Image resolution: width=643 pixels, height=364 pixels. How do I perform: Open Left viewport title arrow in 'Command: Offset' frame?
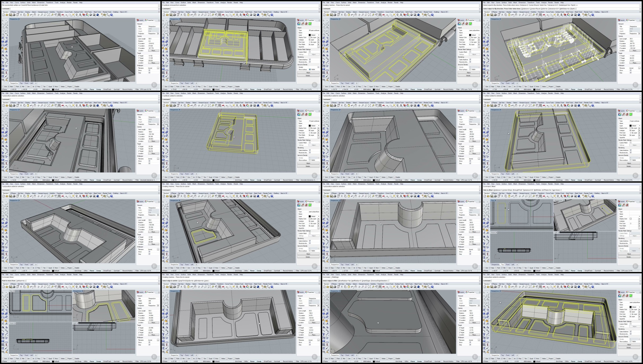[x=559, y=233]
